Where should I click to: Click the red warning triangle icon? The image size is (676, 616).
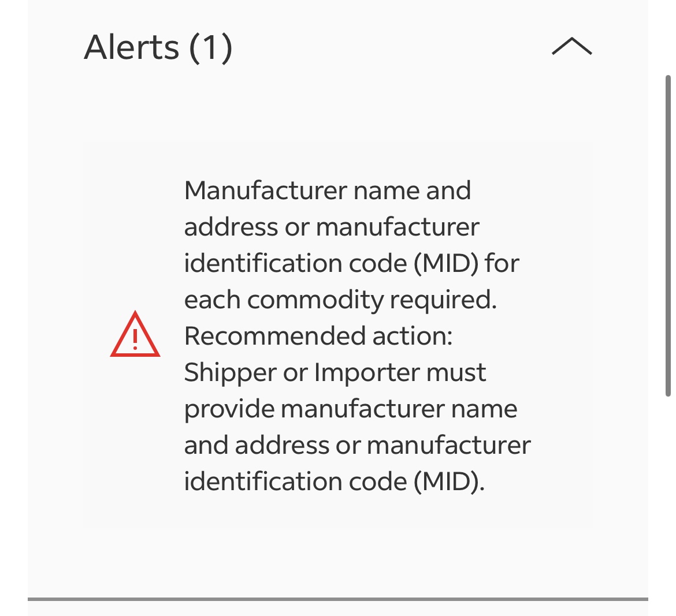click(135, 334)
